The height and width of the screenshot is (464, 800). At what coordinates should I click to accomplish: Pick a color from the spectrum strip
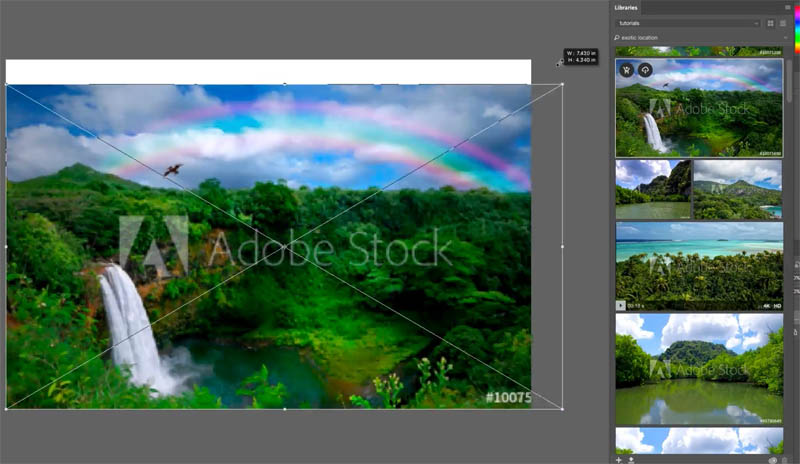[797, 26]
